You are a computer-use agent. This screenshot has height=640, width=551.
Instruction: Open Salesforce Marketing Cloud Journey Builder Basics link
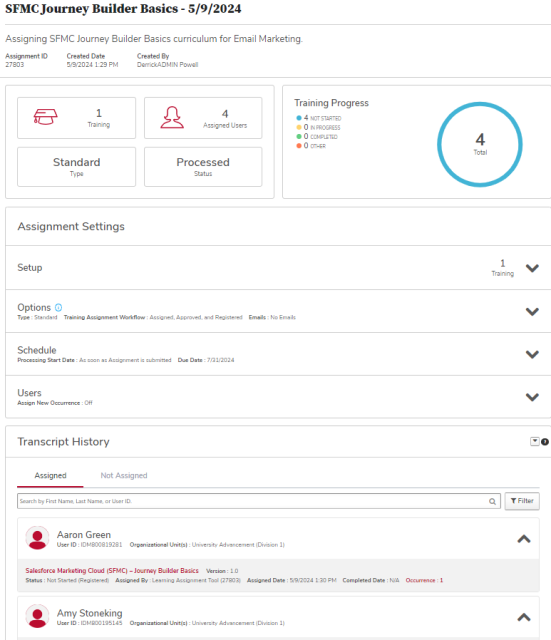[x=112, y=571]
